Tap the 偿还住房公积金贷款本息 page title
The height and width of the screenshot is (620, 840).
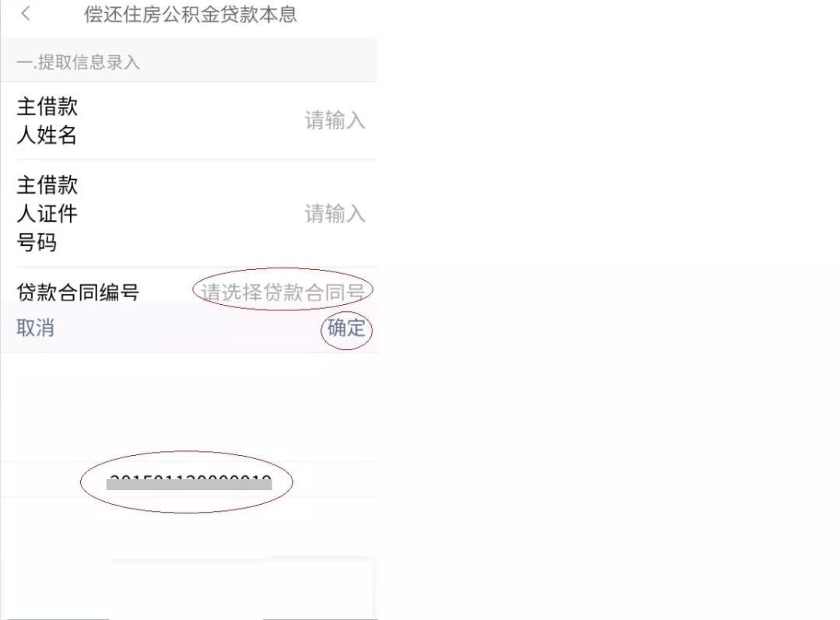(191, 15)
